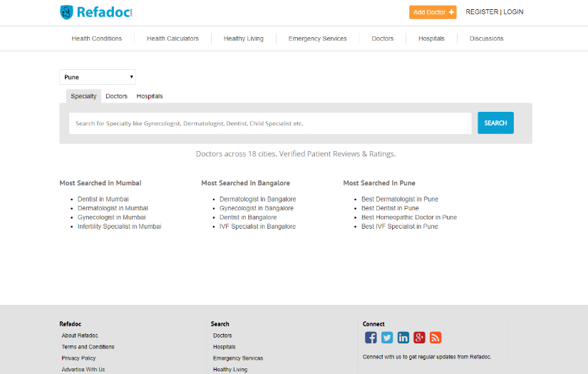Open the RSS feed icon under Connect
Screen dimensions: 588x374
click(x=435, y=338)
